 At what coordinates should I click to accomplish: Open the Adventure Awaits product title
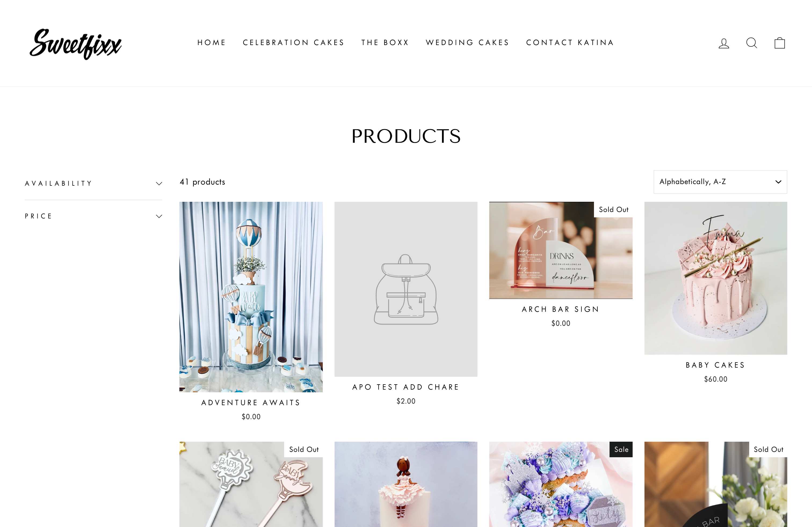point(251,402)
